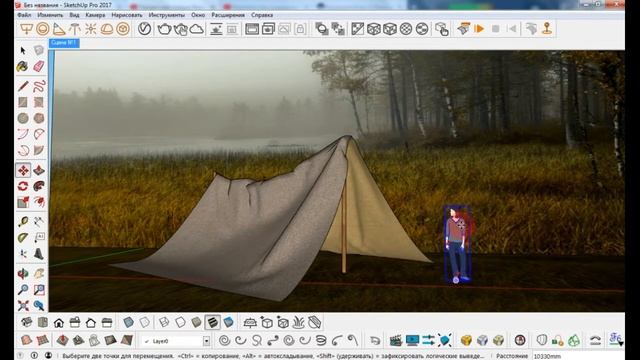Click the standing person figure in the viewport
Screen dimensions: 640x360
click(x=457, y=244)
